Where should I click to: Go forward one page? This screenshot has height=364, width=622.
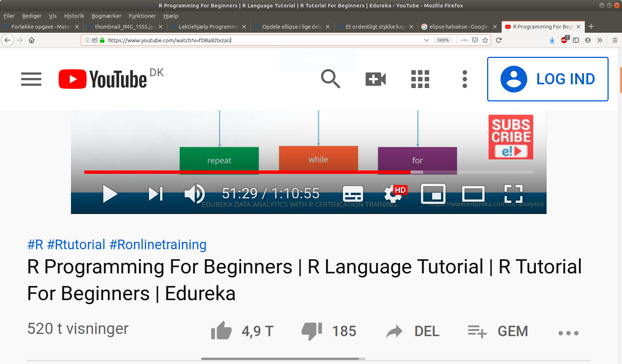click(x=20, y=40)
